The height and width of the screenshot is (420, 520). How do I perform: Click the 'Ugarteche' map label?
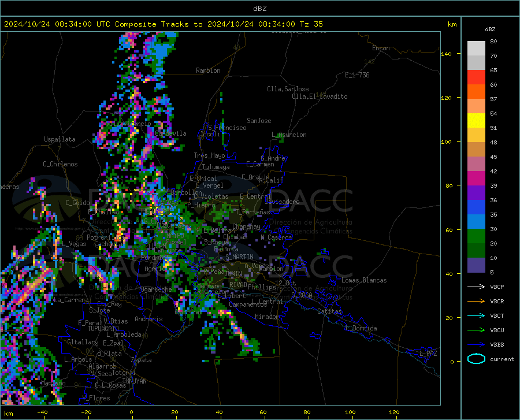point(156,289)
